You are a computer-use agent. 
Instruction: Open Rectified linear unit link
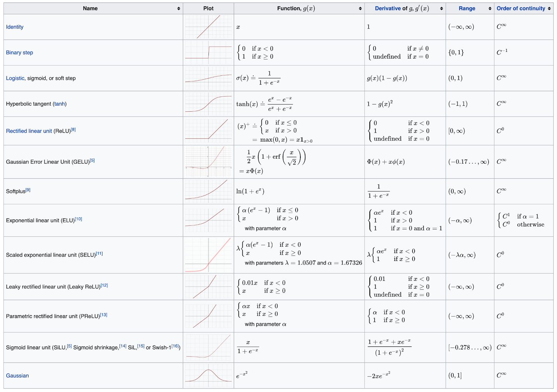[29, 131]
